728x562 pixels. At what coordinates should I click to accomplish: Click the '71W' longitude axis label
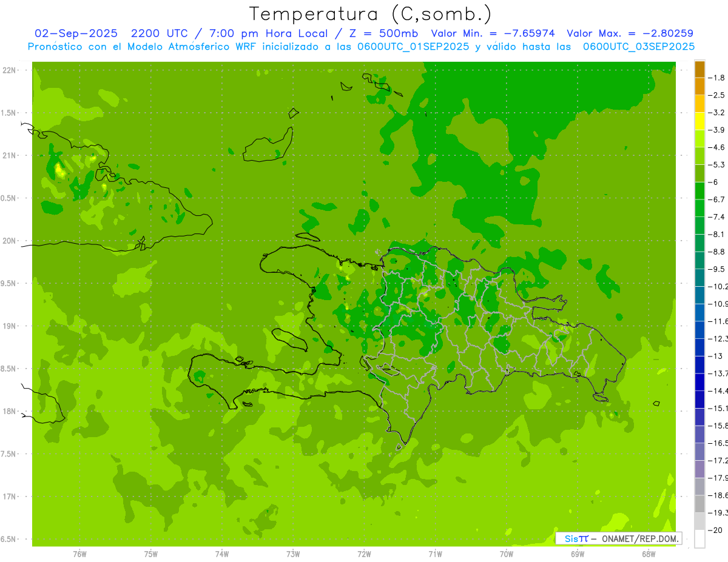click(x=435, y=554)
